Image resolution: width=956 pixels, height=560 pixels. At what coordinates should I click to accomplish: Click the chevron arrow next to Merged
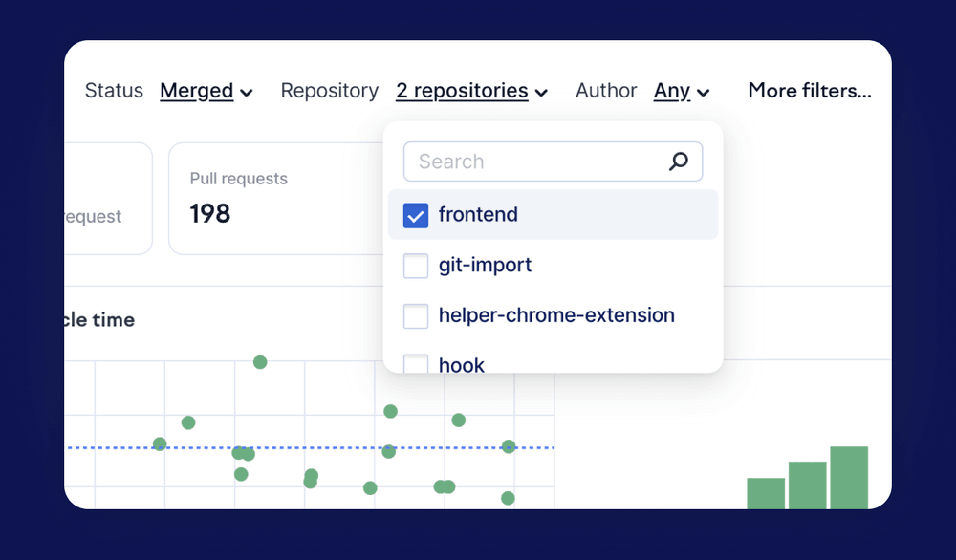247,93
